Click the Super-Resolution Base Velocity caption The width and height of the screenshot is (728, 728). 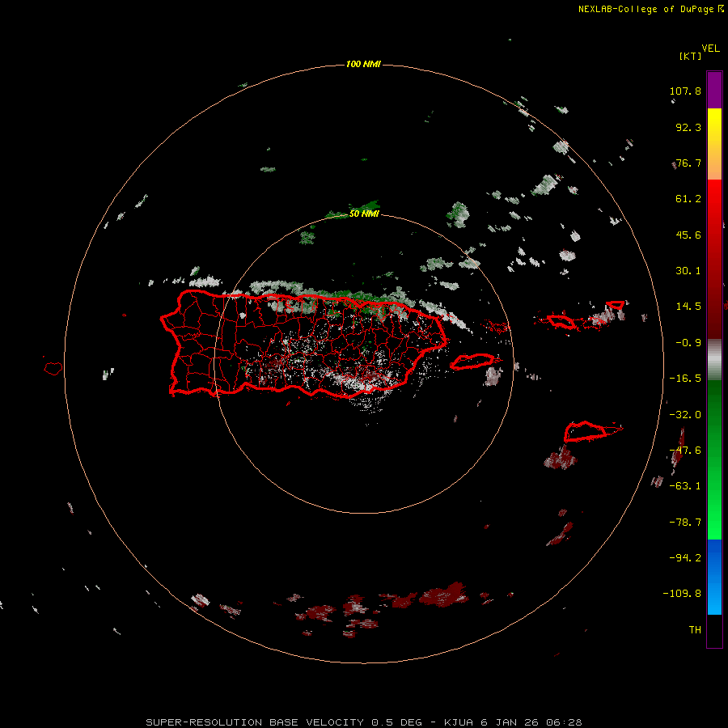[363, 722]
